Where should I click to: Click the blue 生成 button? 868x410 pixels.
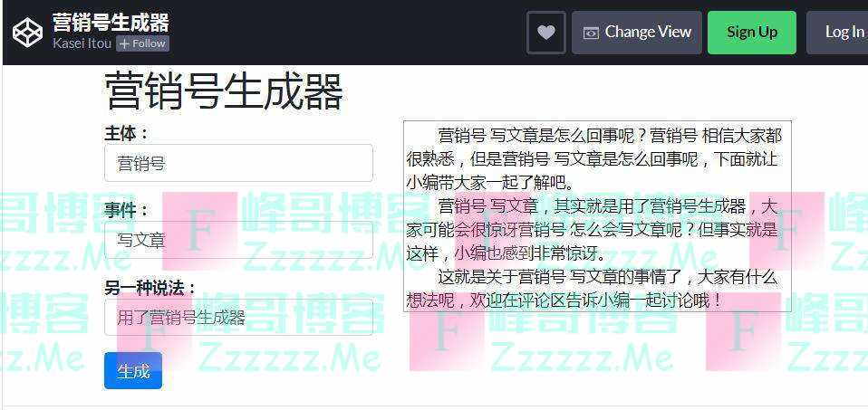133,371
